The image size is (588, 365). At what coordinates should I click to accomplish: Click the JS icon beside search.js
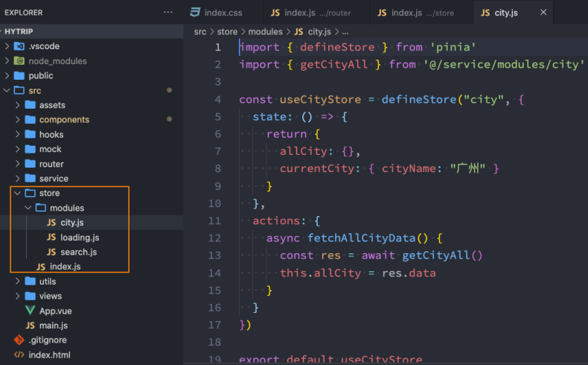51,252
